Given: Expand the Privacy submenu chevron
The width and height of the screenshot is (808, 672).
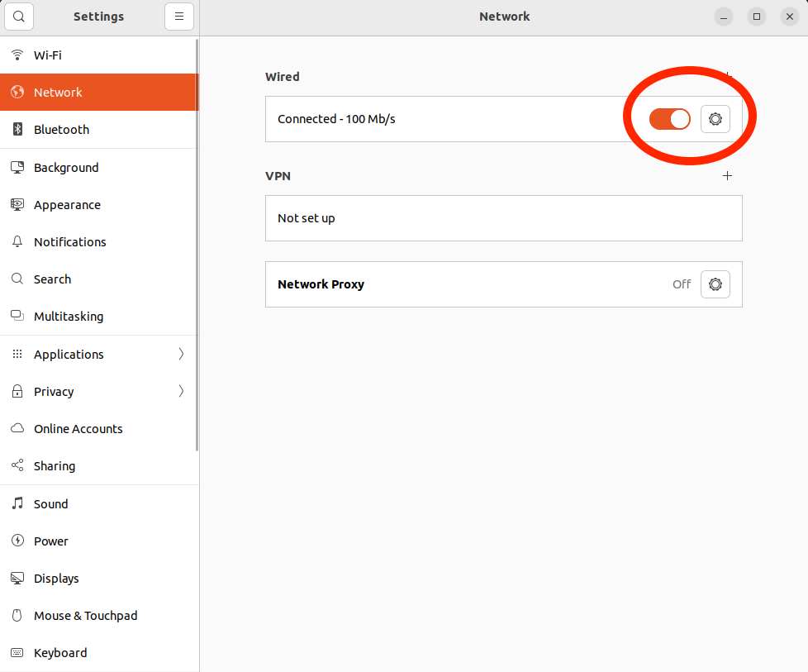Looking at the screenshot, I should [181, 391].
